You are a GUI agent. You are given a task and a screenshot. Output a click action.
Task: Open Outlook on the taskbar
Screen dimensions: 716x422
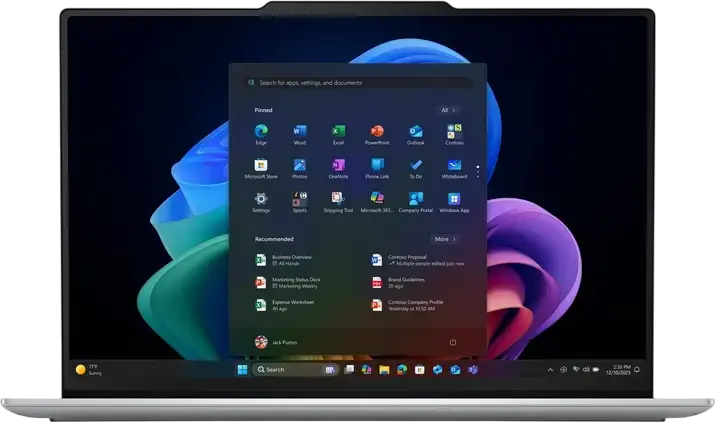pyautogui.click(x=455, y=369)
